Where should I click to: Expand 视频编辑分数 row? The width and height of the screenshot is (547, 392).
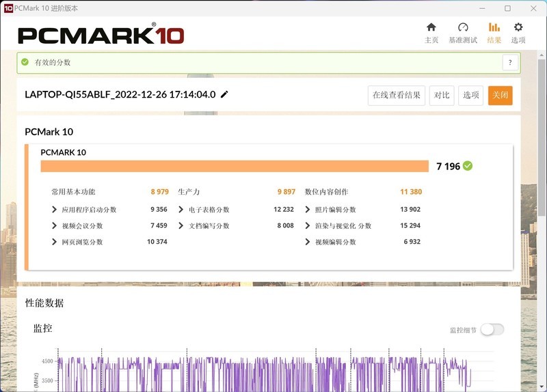[x=307, y=242]
